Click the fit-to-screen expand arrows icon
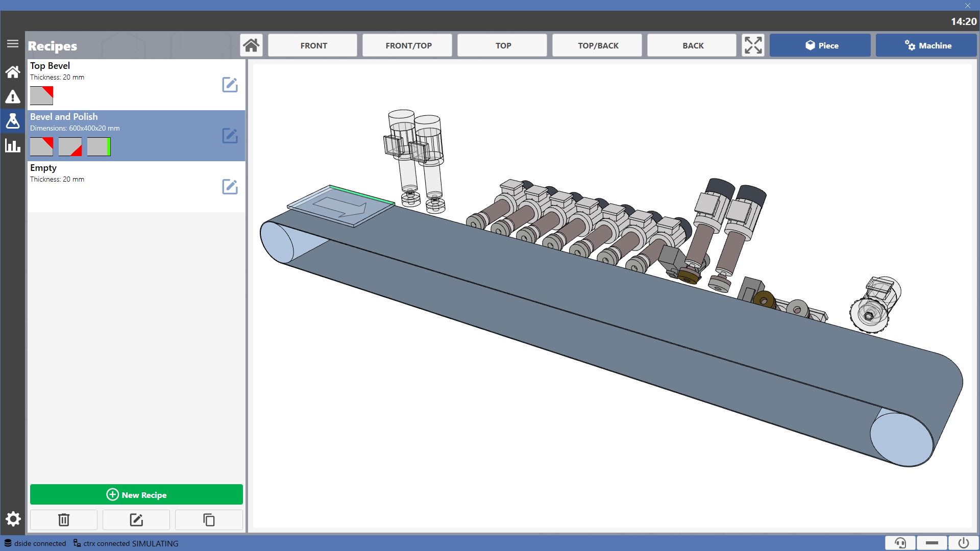The width and height of the screenshot is (980, 551). [x=753, y=45]
